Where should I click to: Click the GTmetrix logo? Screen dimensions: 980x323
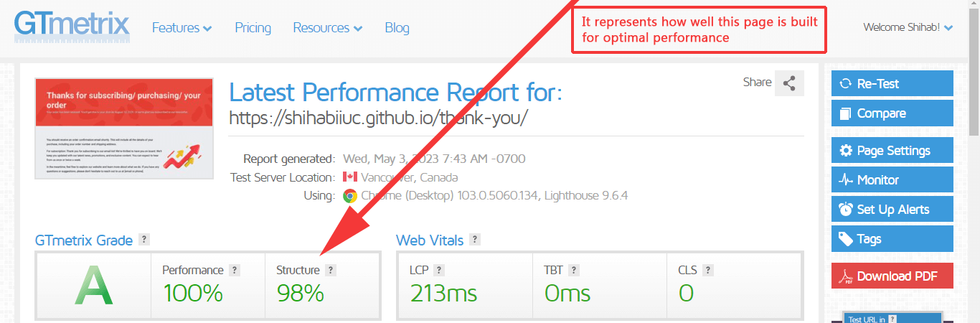point(72,25)
